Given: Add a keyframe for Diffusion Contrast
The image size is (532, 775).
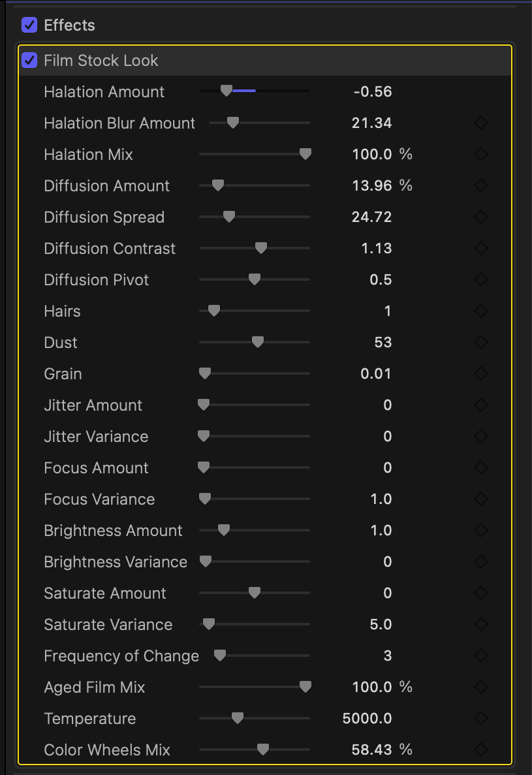Looking at the screenshot, I should (480, 248).
